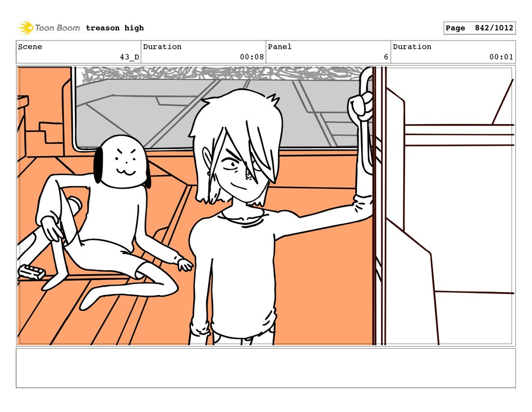The image size is (532, 412).
Task: Select the 'treason high' project title
Action: 115,28
